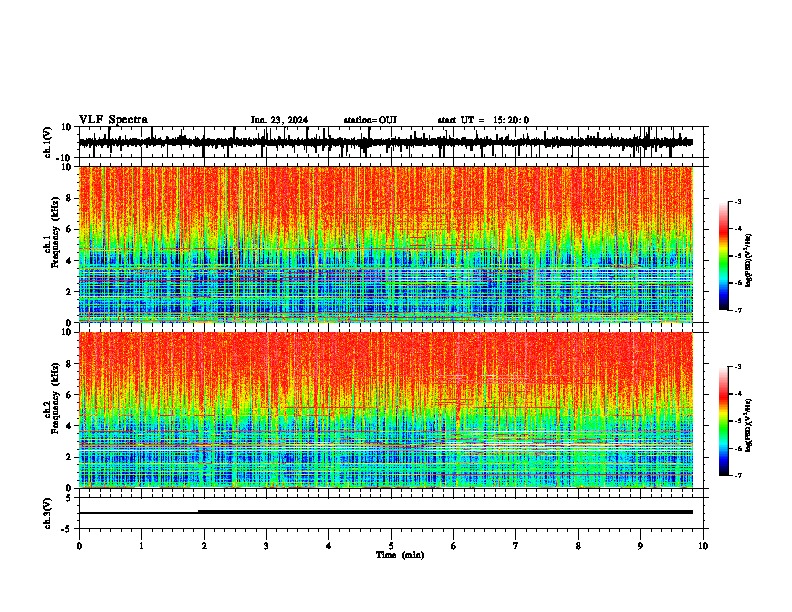Click the time axis tick label '6'

(x=454, y=546)
